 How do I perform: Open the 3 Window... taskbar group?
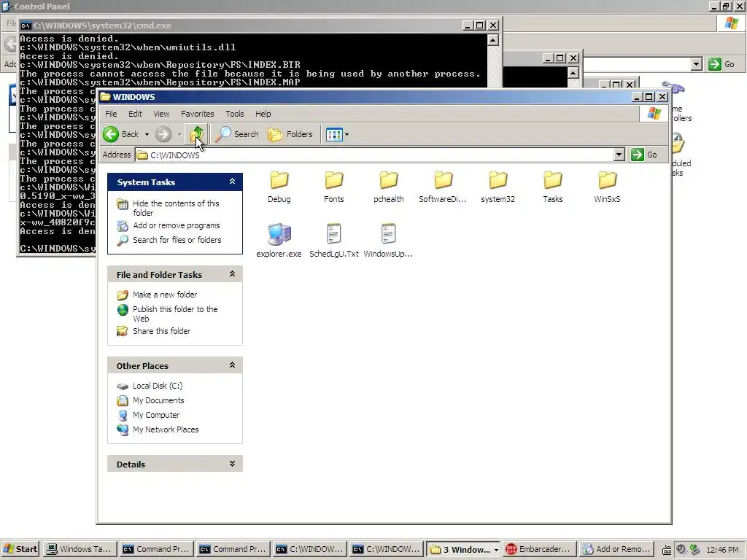point(463,549)
